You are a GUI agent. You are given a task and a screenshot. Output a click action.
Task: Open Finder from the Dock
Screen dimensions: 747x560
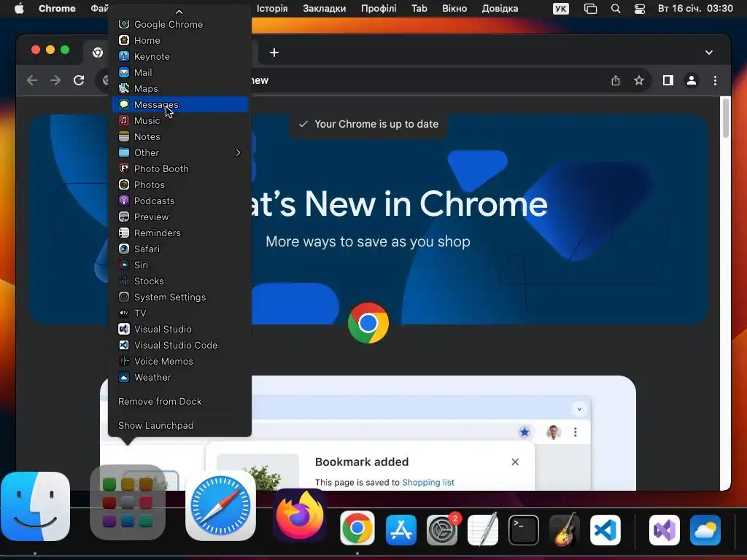tap(35, 506)
